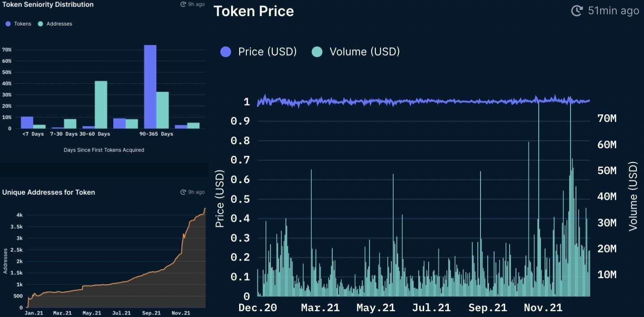Click the purple Tokens legend dot
This screenshot has width=644, height=317.
click(x=8, y=24)
